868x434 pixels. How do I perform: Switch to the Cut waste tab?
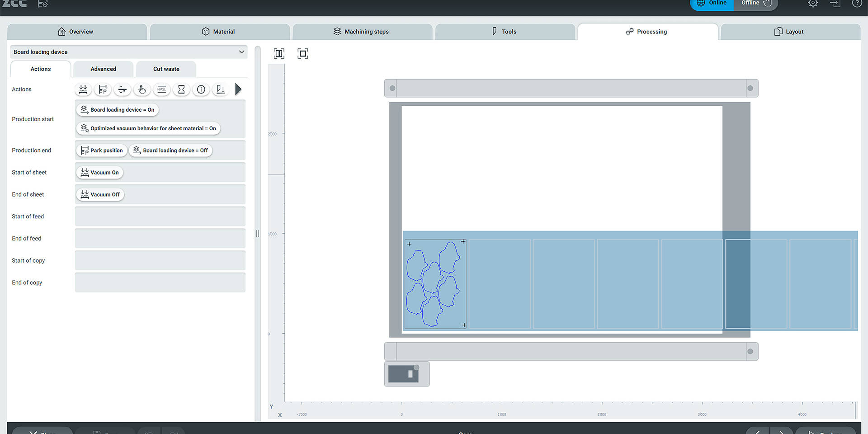coord(166,69)
